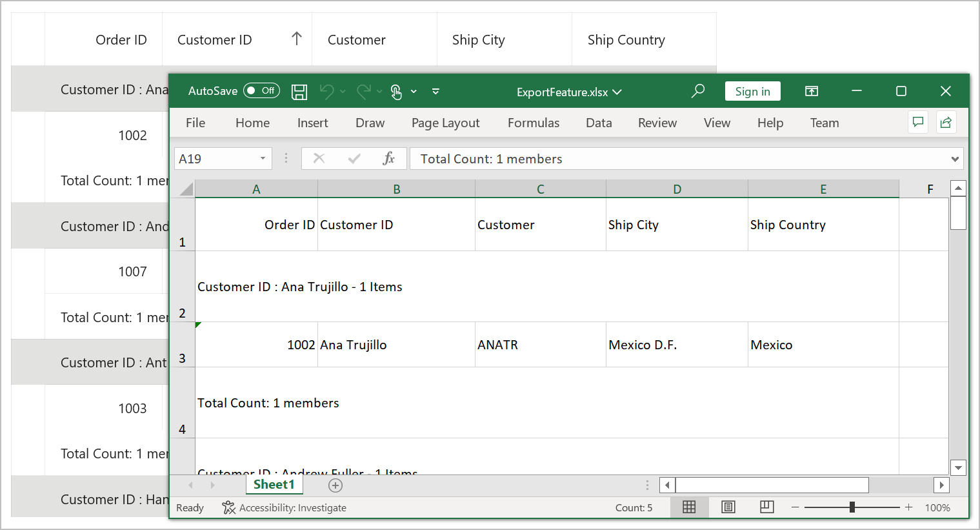Click horizontal scrollbar left arrow

667,485
